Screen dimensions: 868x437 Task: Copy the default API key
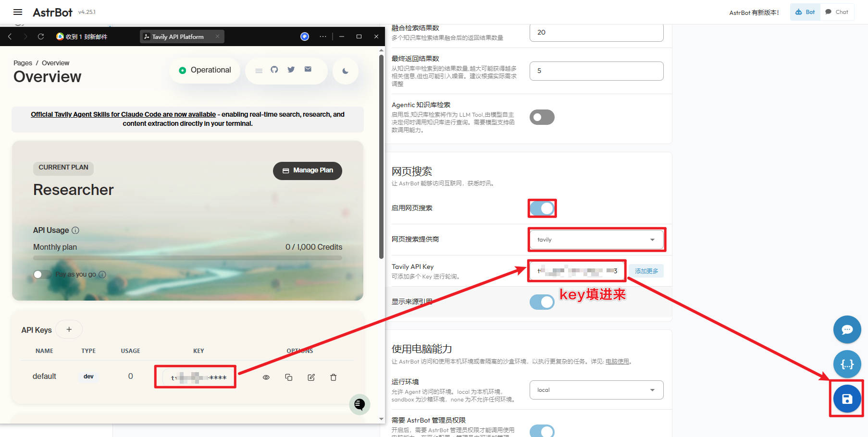pyautogui.click(x=289, y=377)
